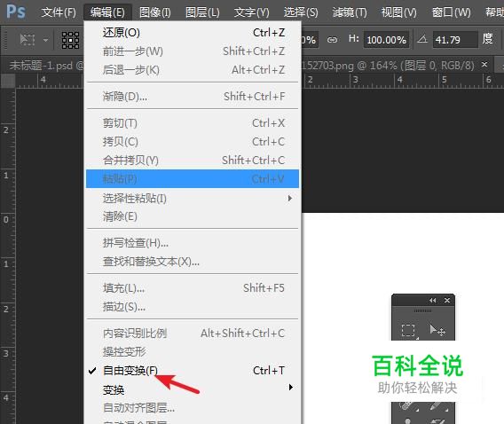Choose 清除(E) menu entry

pos(193,216)
